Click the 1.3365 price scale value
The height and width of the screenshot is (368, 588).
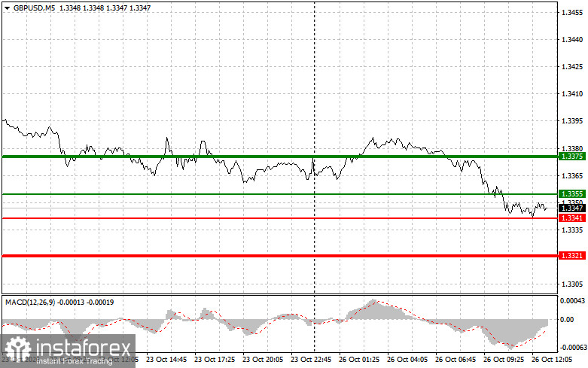point(572,175)
